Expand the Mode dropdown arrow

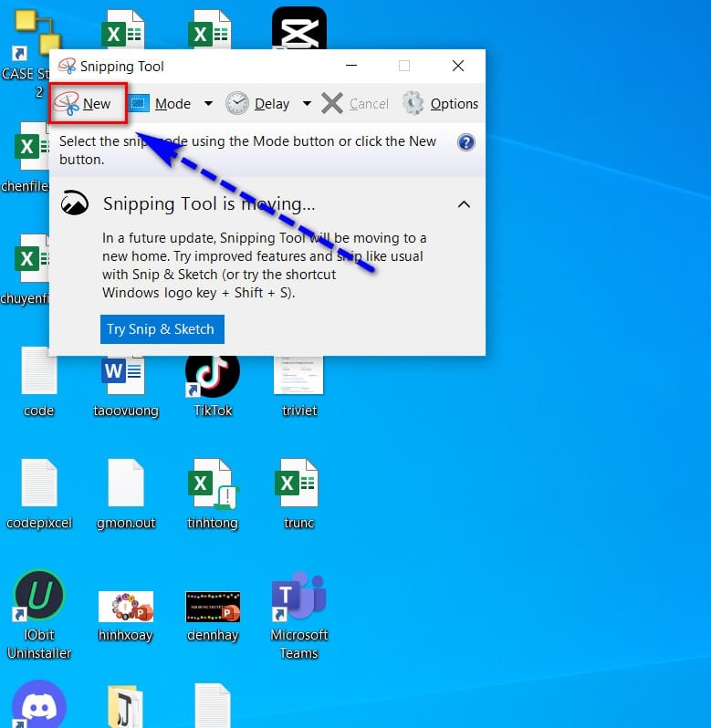pyautogui.click(x=208, y=104)
